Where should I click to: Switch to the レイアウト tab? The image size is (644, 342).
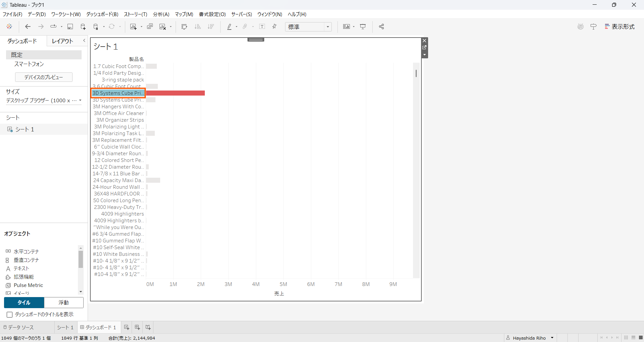(62, 41)
